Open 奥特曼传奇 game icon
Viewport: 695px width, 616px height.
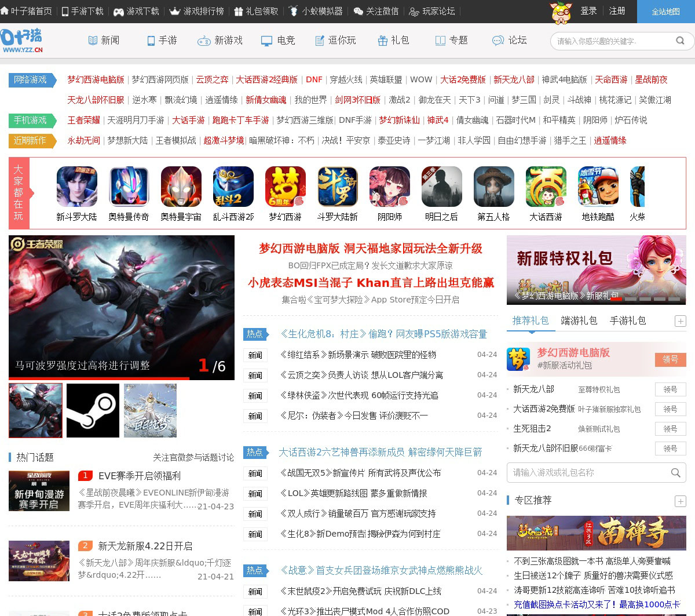(129, 187)
